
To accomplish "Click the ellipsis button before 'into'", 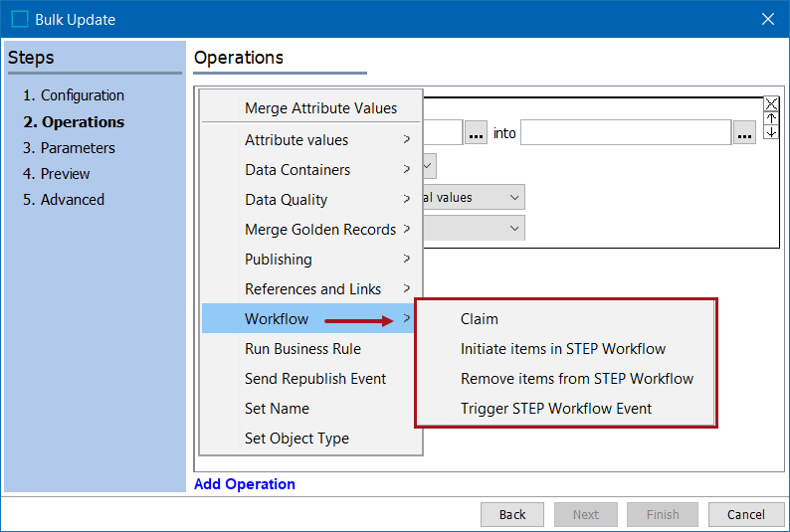I will (x=476, y=132).
